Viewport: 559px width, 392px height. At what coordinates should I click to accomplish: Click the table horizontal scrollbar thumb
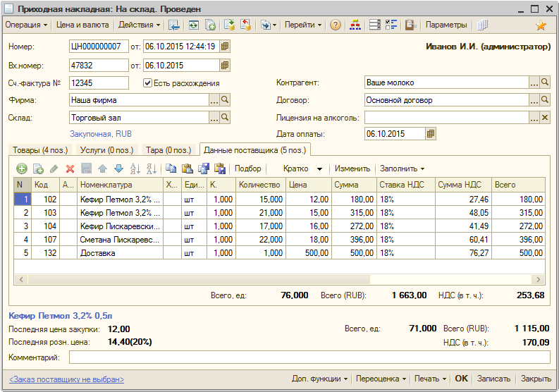click(x=199, y=279)
